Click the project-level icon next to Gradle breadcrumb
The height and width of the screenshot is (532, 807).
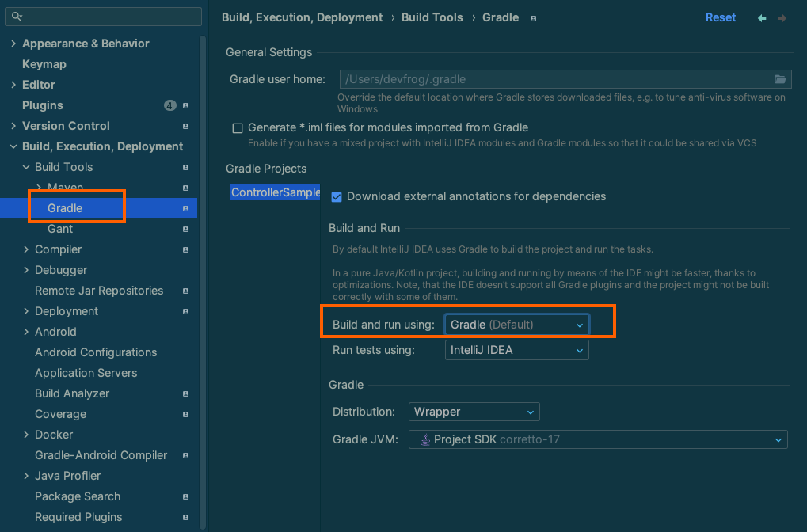[533, 18]
